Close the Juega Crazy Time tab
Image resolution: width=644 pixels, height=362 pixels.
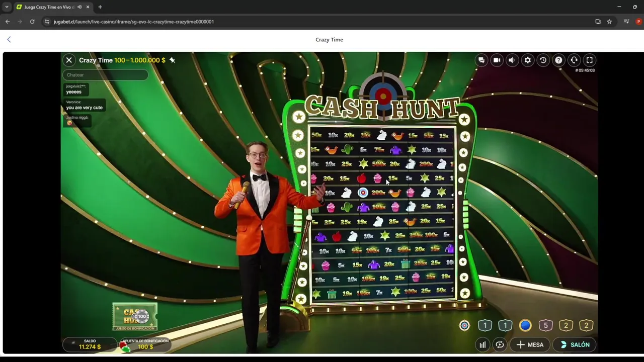pyautogui.click(x=88, y=7)
